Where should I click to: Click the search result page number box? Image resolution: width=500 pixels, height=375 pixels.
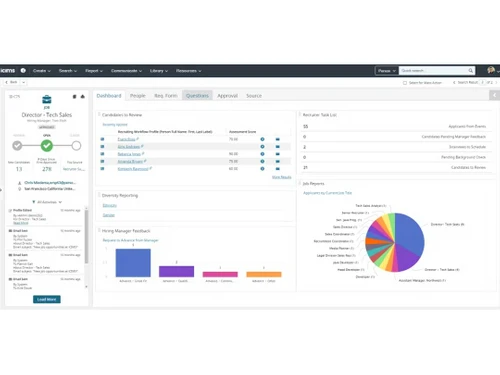pos(482,82)
